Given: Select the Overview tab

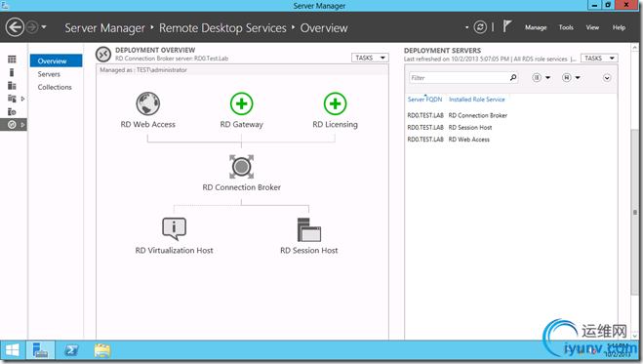Looking at the screenshot, I should point(56,61).
